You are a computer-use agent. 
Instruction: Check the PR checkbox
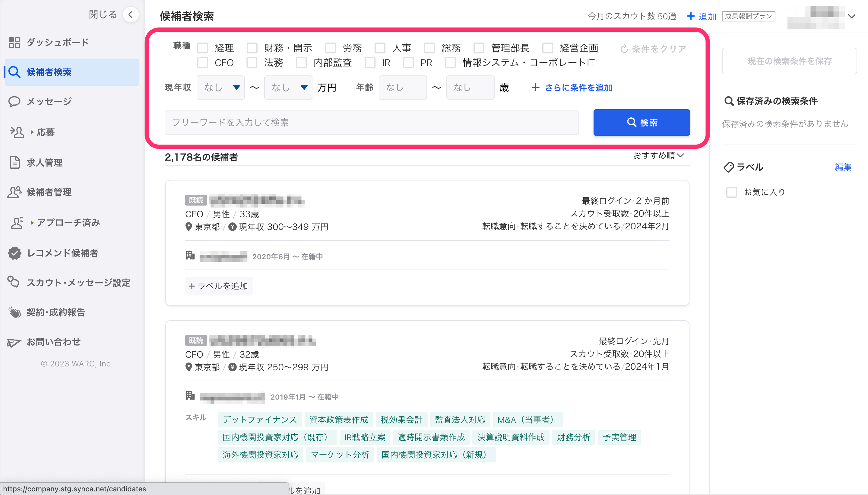click(408, 62)
